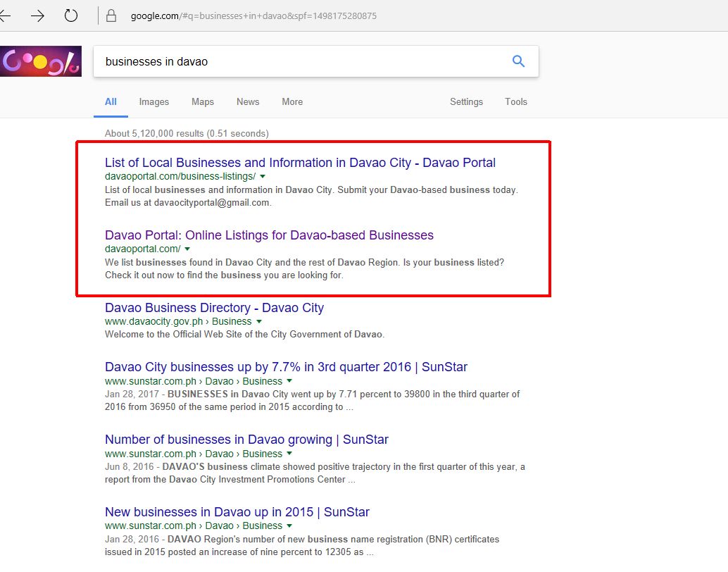Image resolution: width=728 pixels, height=572 pixels.
Task: Click the davaoportal.com/business-listings/ green URL
Action: [x=180, y=176]
